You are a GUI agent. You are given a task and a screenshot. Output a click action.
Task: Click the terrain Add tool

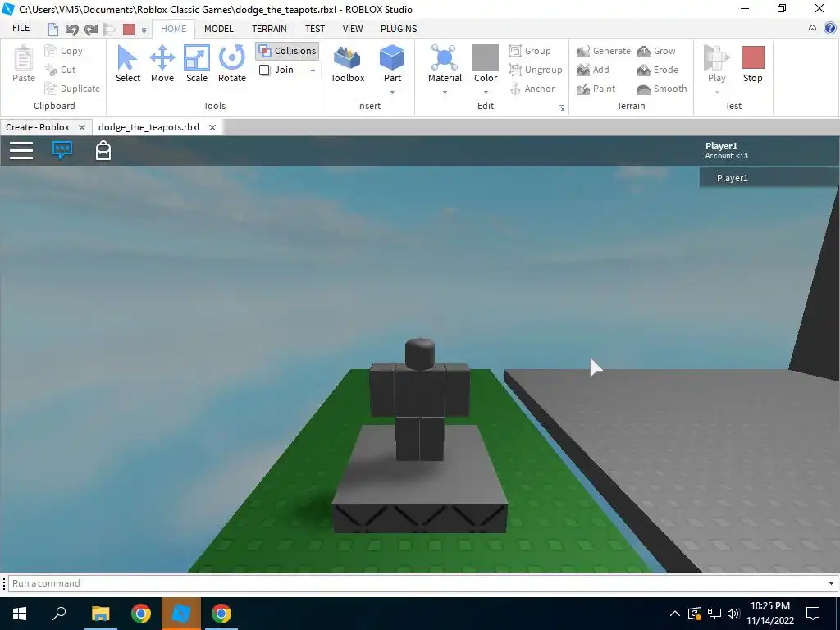click(593, 70)
